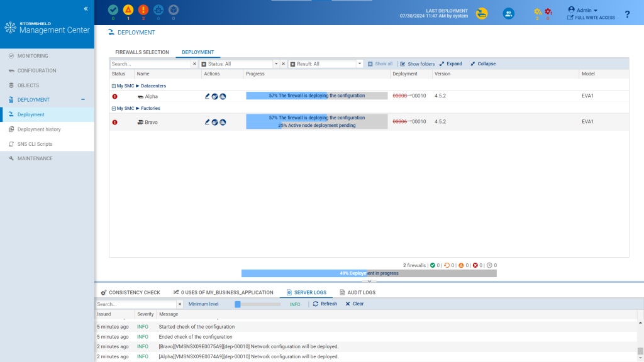The image size is (644, 362).
Task: Click the grey clock pending count icon
Action: tap(489, 266)
